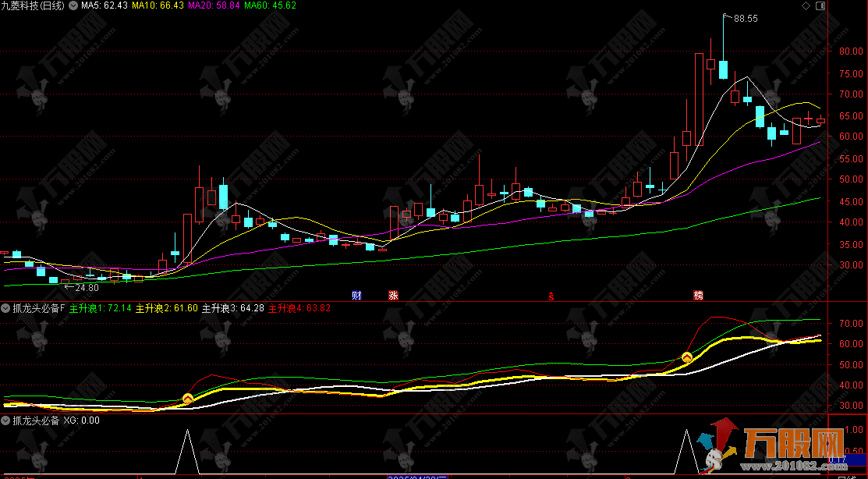Viewport: 868px width, 479px height.
Task: Click the second yellow buy-signal icon near 50
Action: [x=687, y=357]
